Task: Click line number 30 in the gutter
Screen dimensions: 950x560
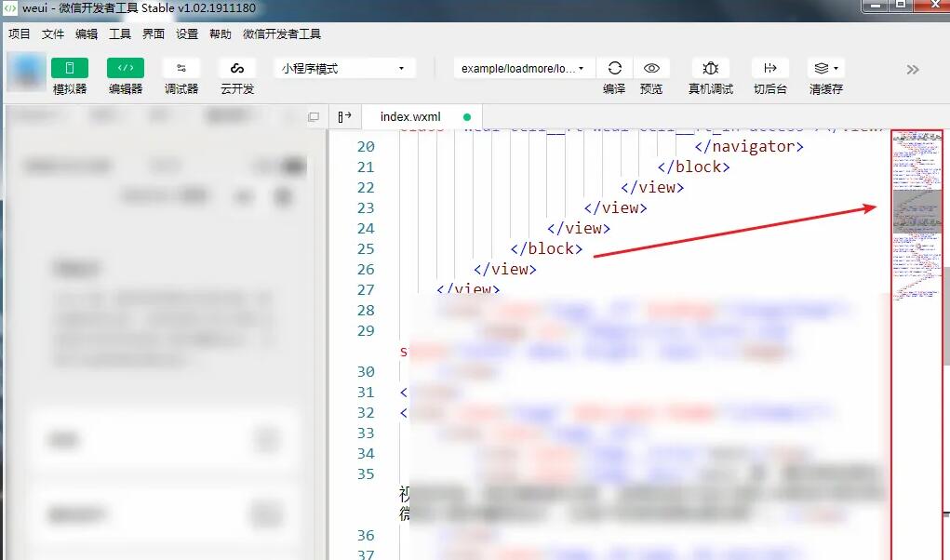Action: click(x=366, y=372)
